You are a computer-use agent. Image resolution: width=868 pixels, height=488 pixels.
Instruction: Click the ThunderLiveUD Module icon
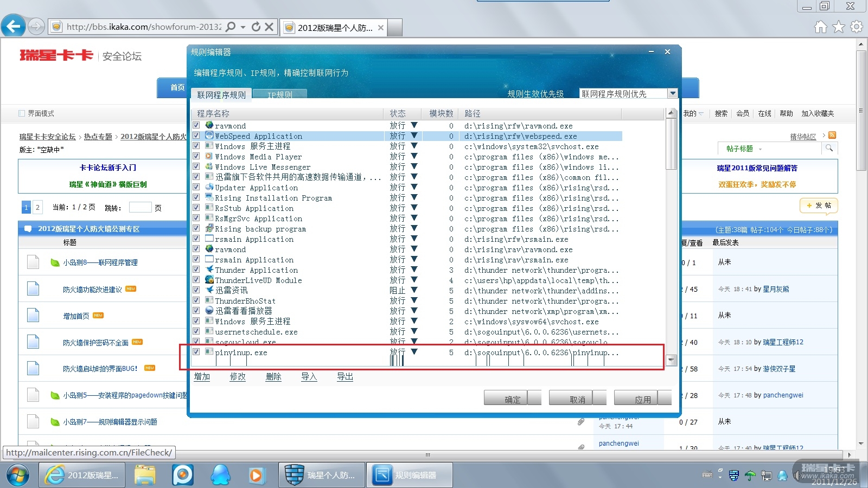tap(209, 280)
